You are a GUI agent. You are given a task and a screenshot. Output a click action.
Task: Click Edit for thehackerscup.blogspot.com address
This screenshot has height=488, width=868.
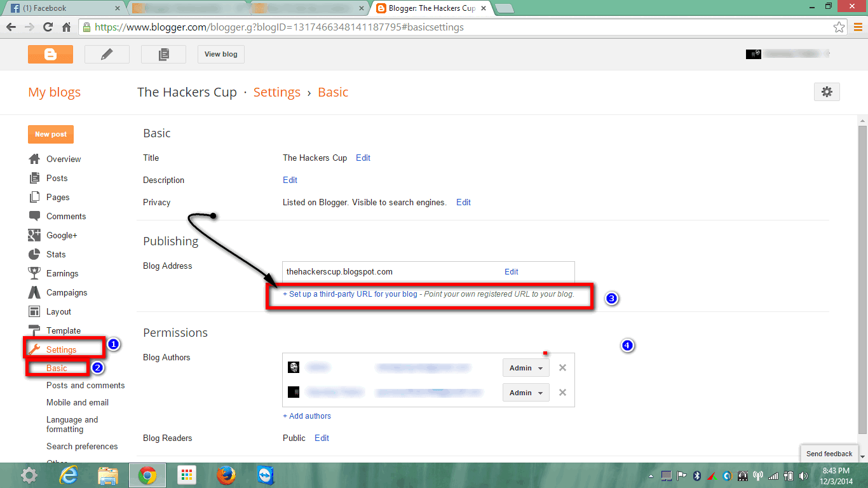click(x=512, y=271)
